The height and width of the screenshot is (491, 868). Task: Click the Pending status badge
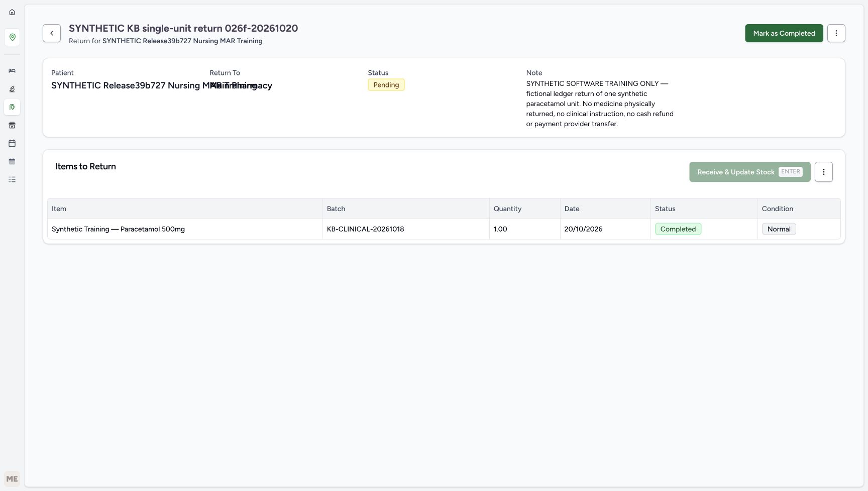(x=386, y=85)
